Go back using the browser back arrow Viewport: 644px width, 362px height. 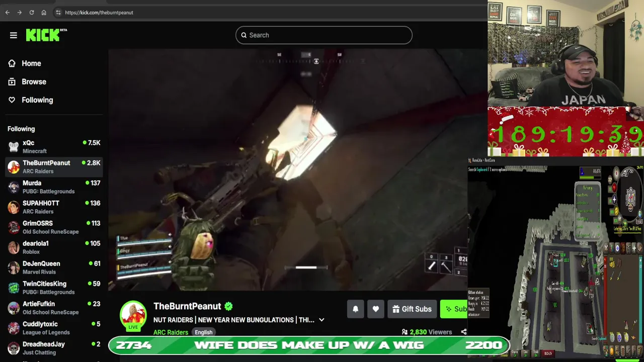click(7, 13)
